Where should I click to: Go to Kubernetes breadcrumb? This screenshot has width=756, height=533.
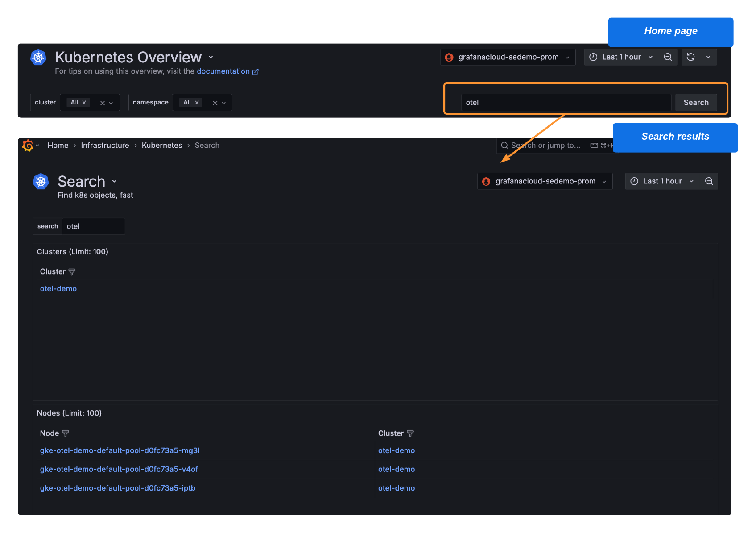point(162,146)
